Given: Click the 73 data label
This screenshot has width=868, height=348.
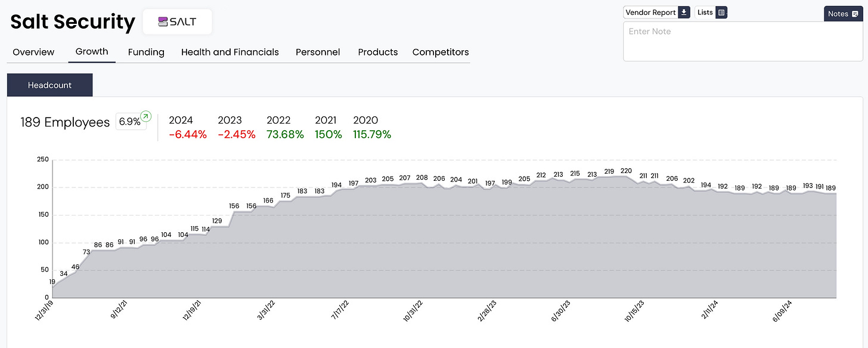Looking at the screenshot, I should (86, 252).
